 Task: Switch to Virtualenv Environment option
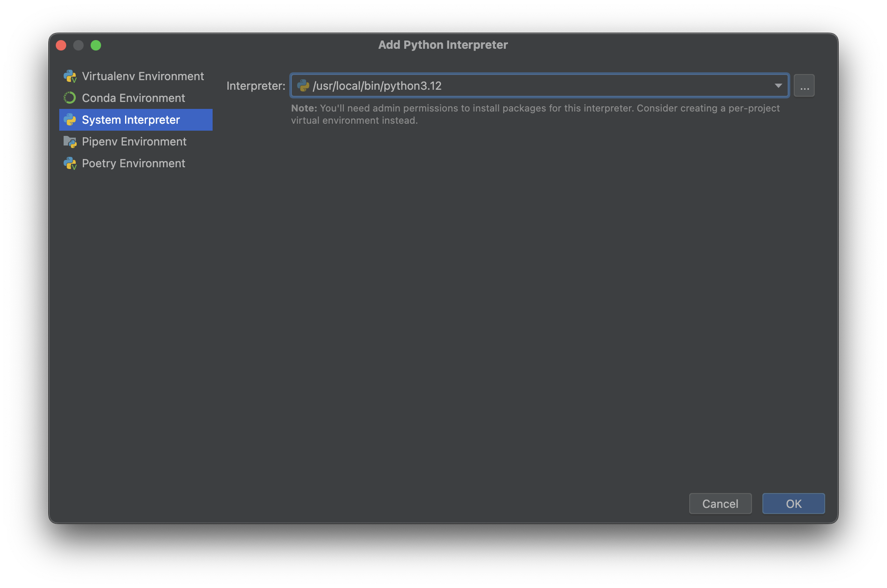tap(143, 76)
